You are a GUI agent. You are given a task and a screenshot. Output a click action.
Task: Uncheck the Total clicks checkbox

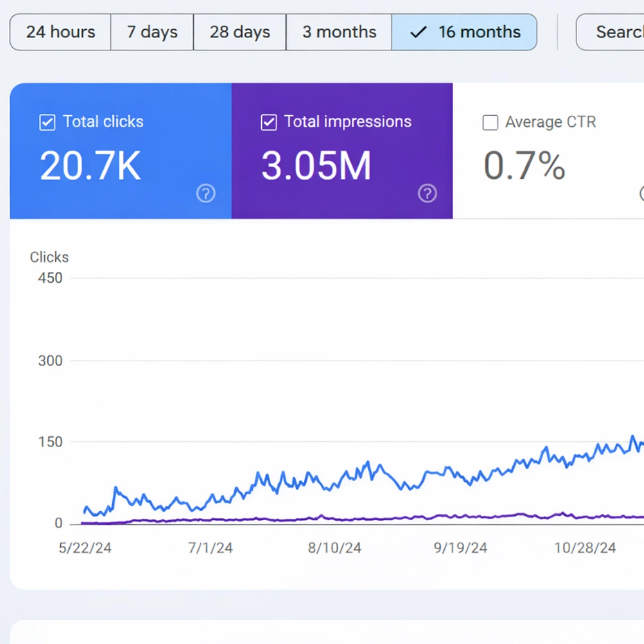click(x=47, y=122)
